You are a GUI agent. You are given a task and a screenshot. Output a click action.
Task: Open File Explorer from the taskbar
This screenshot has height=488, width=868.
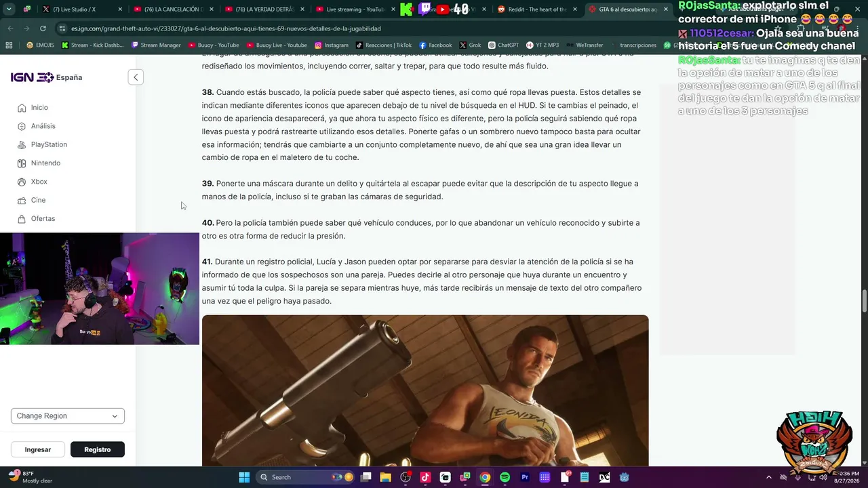point(385,477)
